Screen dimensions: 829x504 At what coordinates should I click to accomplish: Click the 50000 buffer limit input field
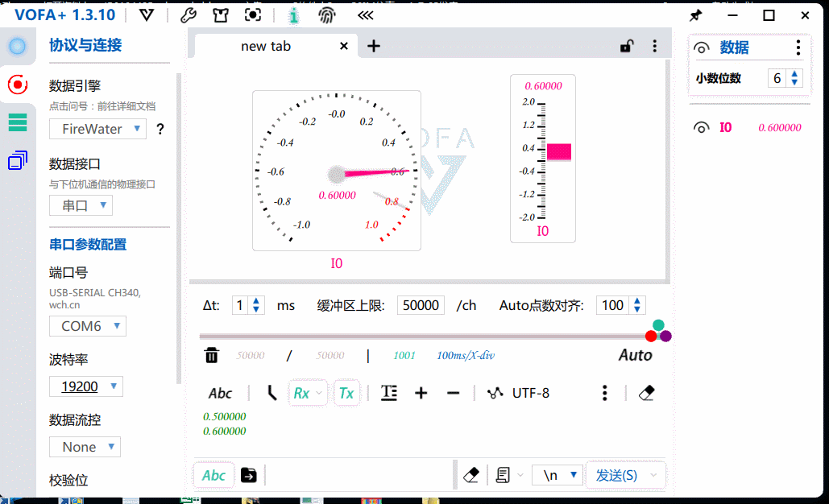pyautogui.click(x=420, y=305)
